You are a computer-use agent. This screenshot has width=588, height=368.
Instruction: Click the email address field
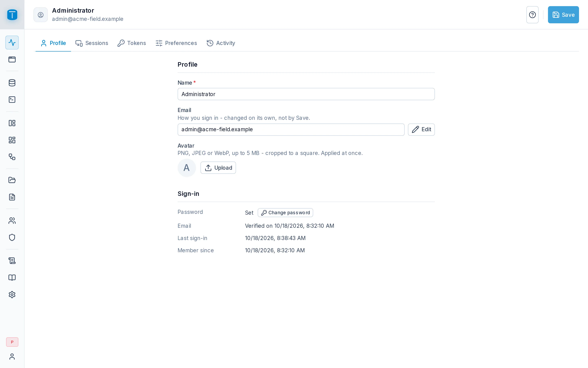291,129
